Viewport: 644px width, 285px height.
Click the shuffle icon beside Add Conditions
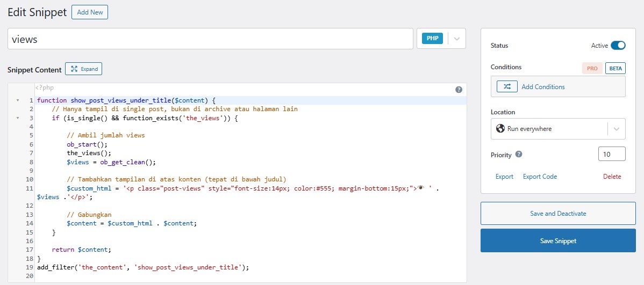coord(507,86)
